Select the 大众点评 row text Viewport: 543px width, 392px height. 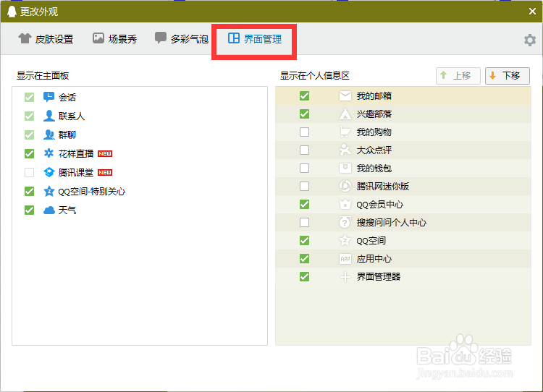point(374,150)
